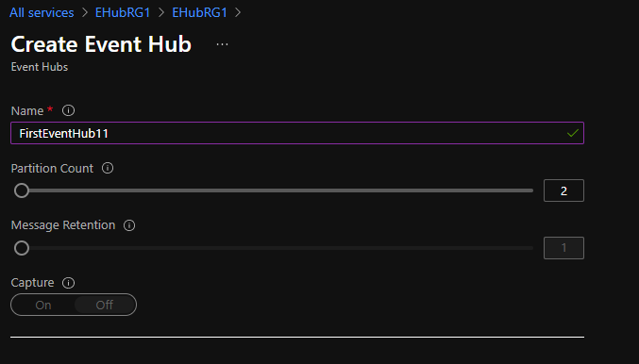The height and width of the screenshot is (364, 639).
Task: Set Capture to Off
Action: (105, 305)
